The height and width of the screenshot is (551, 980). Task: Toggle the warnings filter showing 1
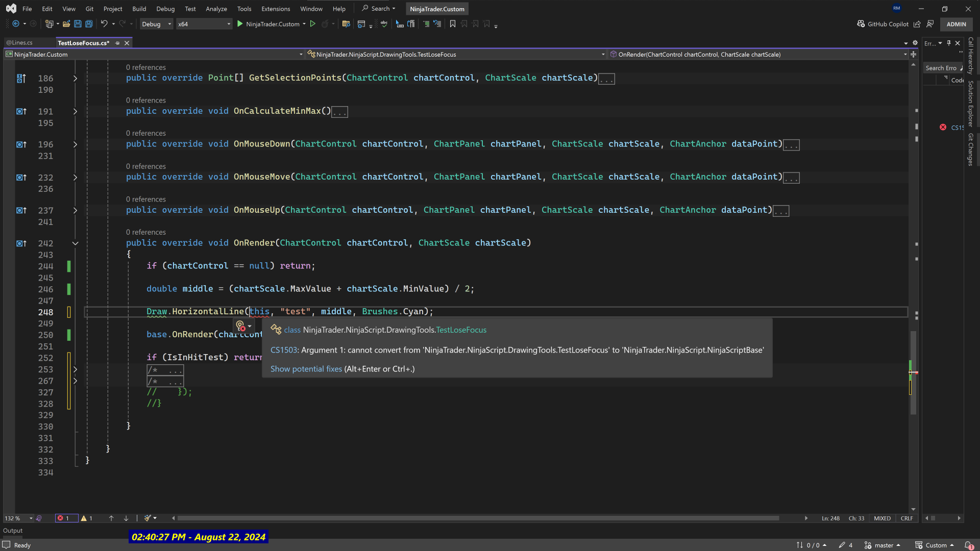point(87,518)
